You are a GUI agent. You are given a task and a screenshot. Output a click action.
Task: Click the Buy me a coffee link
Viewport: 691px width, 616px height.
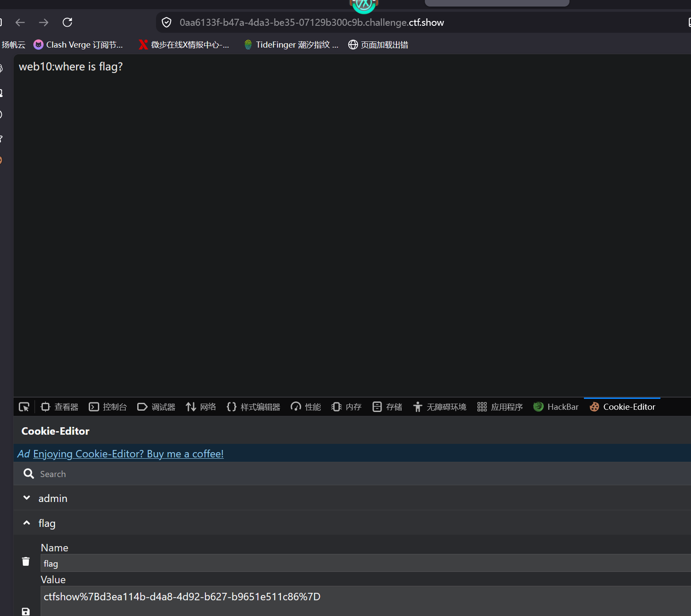click(x=128, y=454)
